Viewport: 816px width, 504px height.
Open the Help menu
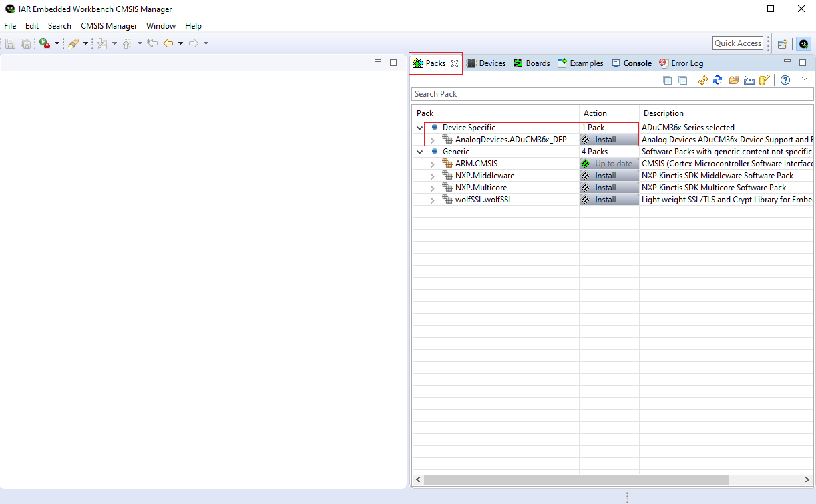[x=194, y=26]
